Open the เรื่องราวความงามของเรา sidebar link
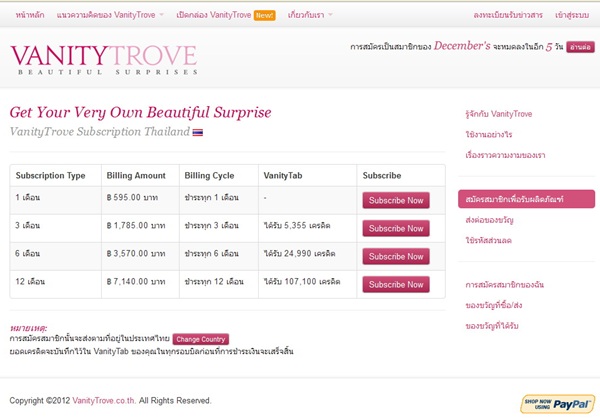Viewport: 600px width, 420px height. tap(505, 155)
